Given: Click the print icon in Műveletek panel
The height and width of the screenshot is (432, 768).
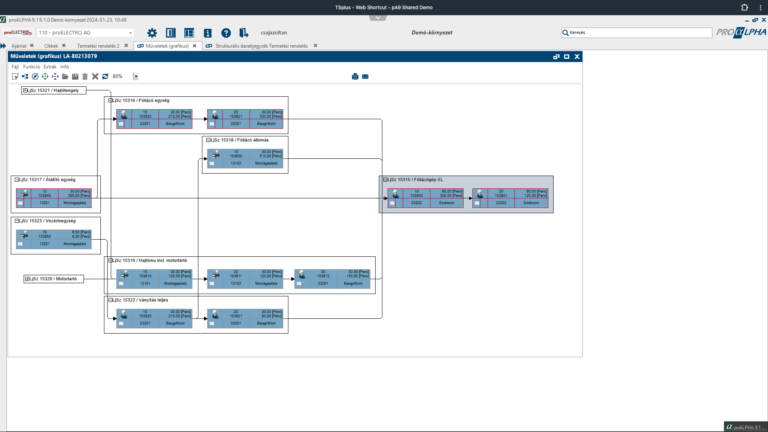Looking at the screenshot, I should (x=355, y=76).
